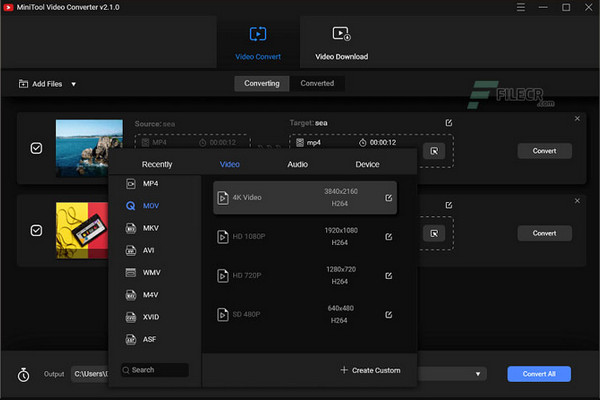600x400 pixels.
Task: Select the 4K Video preset
Action: tap(305, 198)
